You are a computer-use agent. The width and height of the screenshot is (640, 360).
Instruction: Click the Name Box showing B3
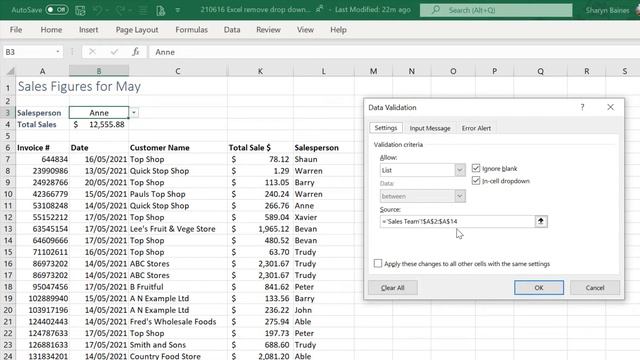[x=29, y=52]
